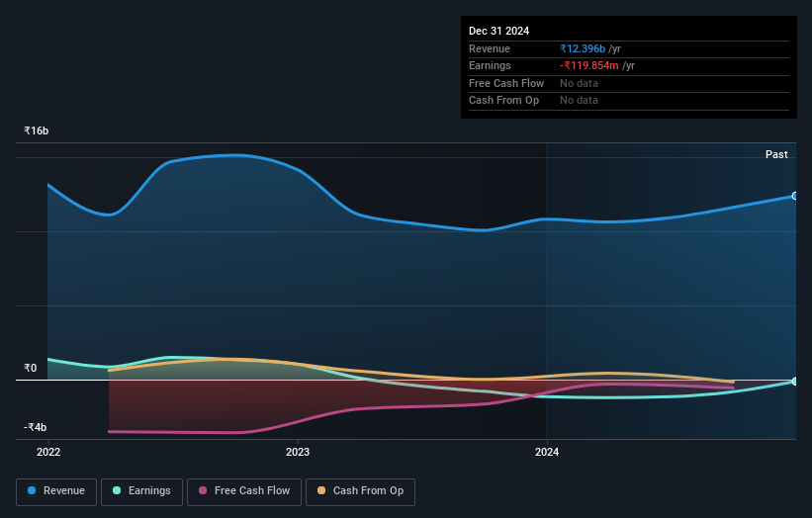Click the 2022 x-axis label
Viewport: 812px width, 518px height.
(x=48, y=453)
